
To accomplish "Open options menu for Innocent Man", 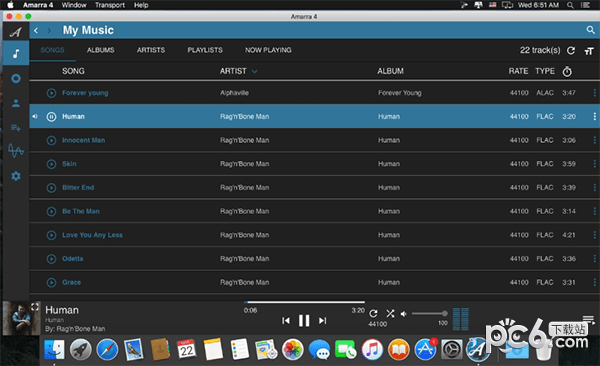I will point(594,140).
